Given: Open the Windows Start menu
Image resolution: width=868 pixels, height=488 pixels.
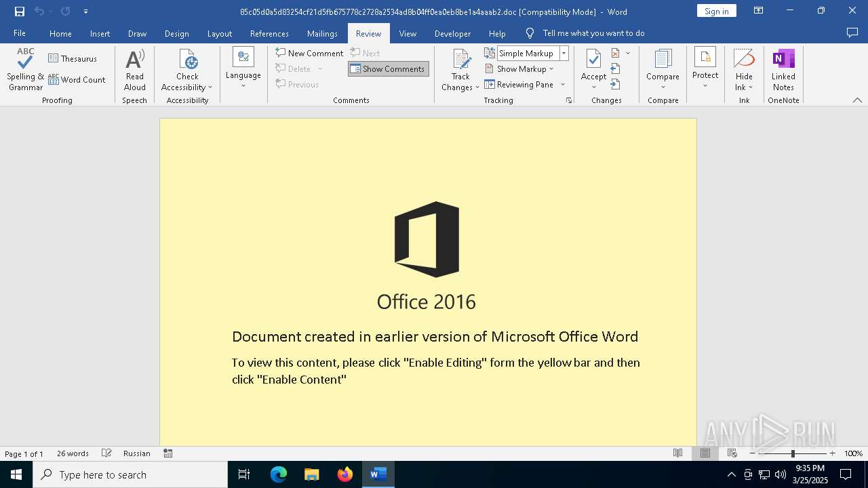Looking at the screenshot, I should 16,474.
